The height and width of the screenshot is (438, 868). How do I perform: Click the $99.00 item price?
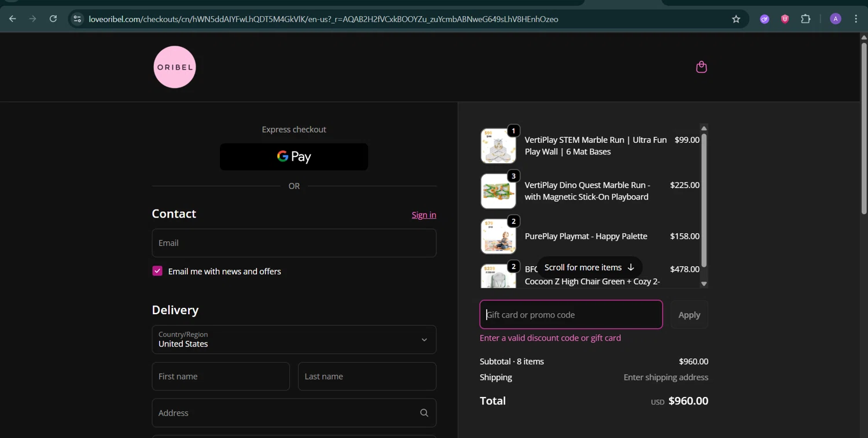click(x=687, y=139)
